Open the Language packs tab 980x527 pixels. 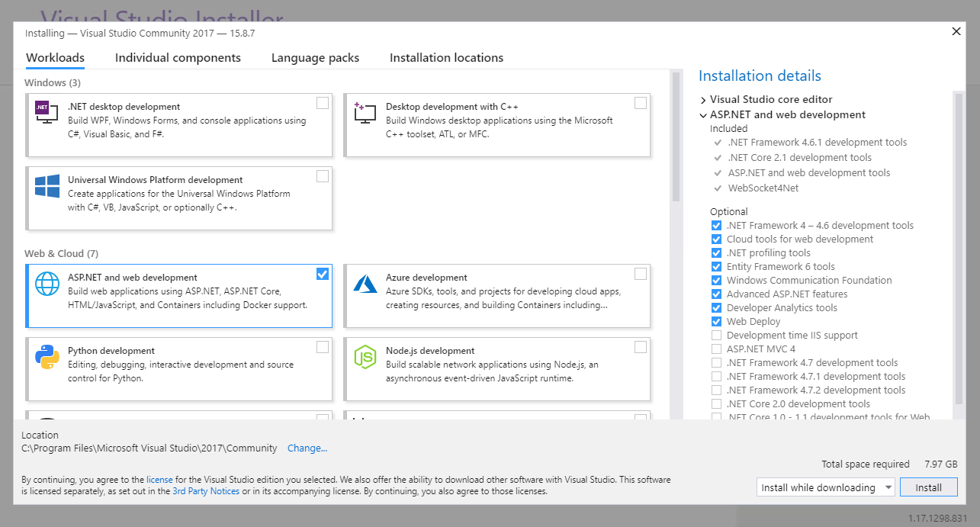(315, 58)
